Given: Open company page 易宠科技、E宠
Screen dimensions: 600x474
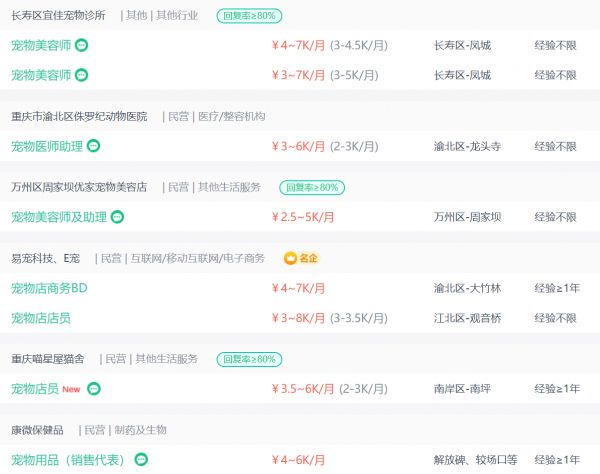Looking at the screenshot, I should pos(45,258).
